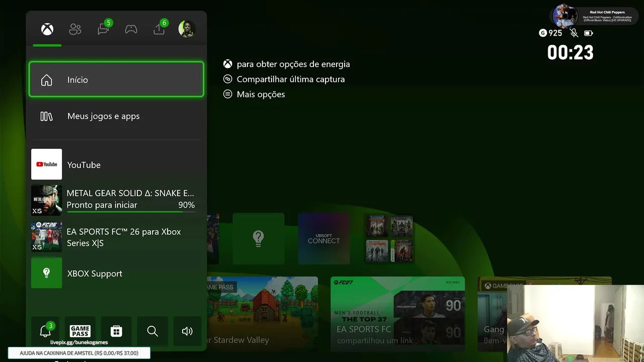Switch to the controller game activity tab
This screenshot has height=362, width=644.
click(x=131, y=29)
